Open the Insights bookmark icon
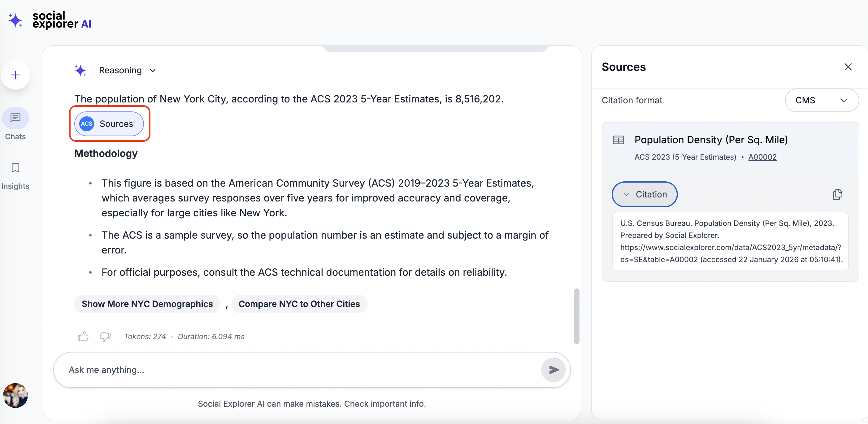Image resolution: width=868 pixels, height=424 pixels. tap(15, 167)
